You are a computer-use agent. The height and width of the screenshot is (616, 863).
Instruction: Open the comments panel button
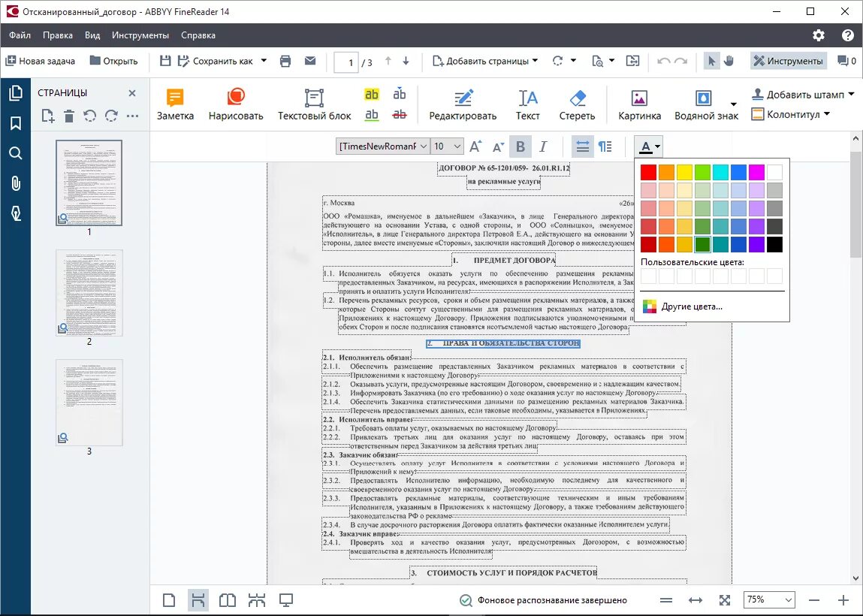point(846,61)
